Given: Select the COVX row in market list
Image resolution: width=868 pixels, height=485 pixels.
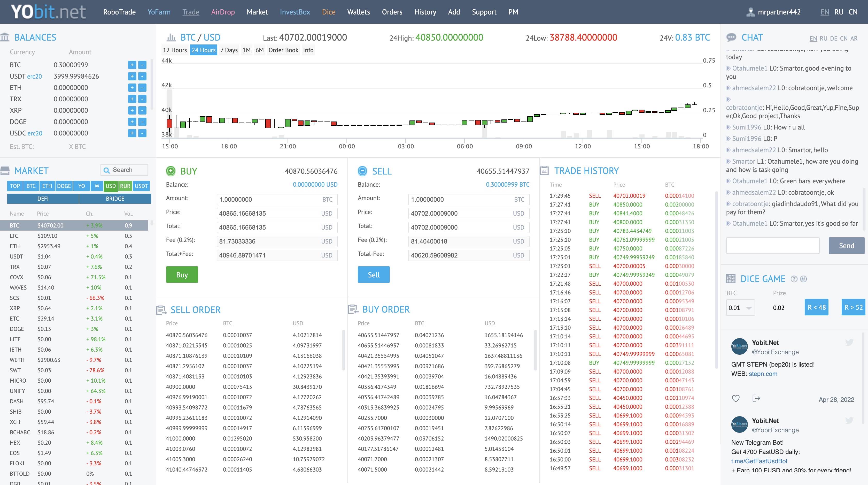Looking at the screenshot, I should click(74, 277).
